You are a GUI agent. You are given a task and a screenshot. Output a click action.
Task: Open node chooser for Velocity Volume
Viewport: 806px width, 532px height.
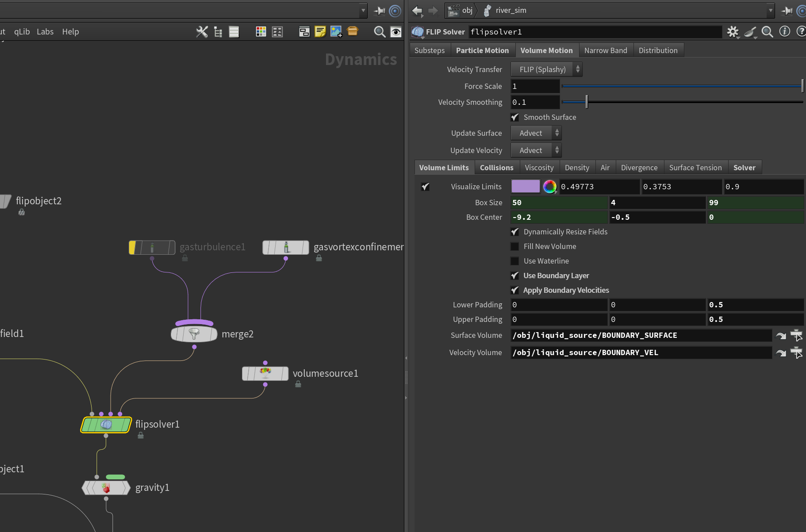797,353
